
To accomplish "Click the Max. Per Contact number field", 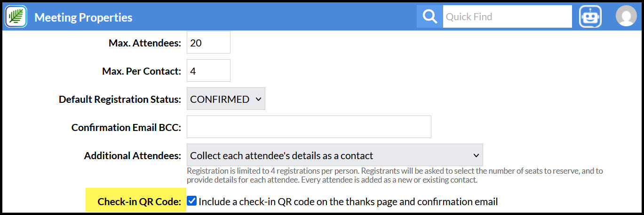I will 208,71.
